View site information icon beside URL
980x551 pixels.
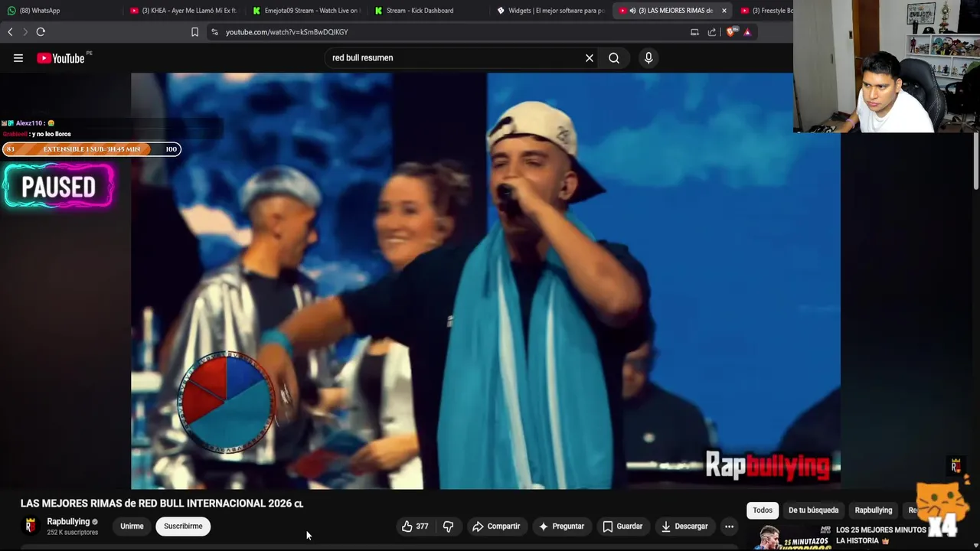214,32
